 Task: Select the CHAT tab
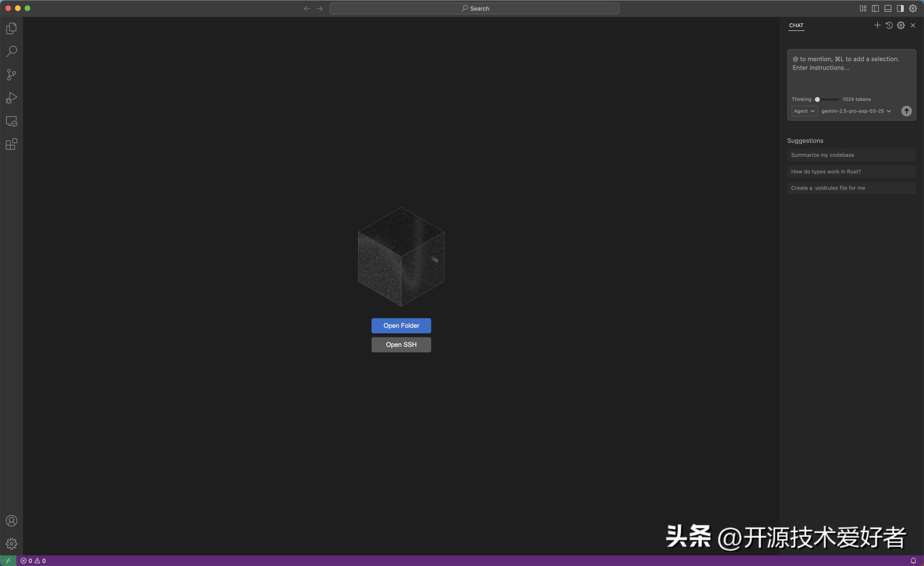pos(796,26)
